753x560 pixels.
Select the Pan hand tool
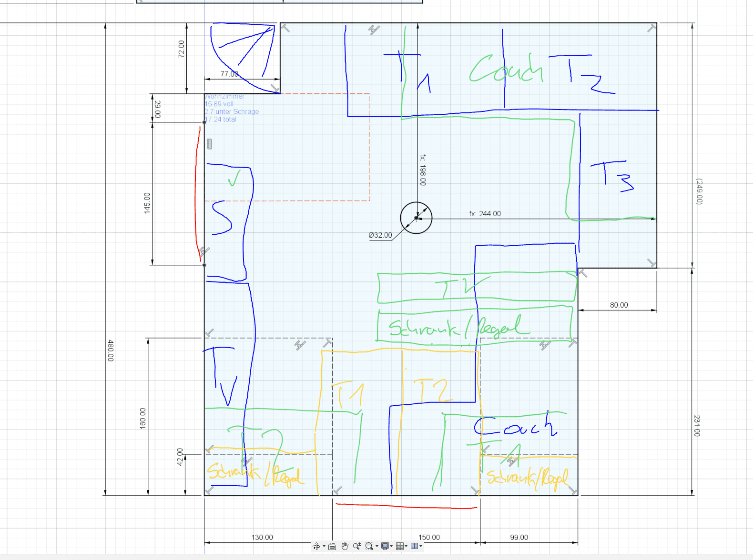(345, 546)
